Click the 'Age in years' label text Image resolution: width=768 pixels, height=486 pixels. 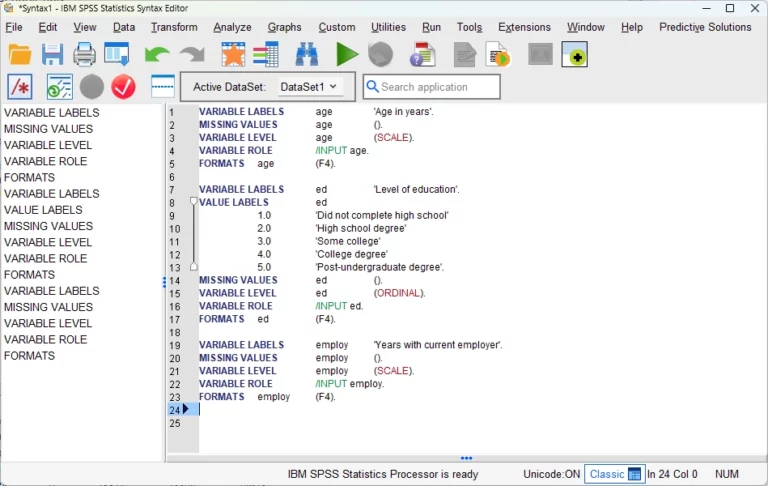(403, 112)
